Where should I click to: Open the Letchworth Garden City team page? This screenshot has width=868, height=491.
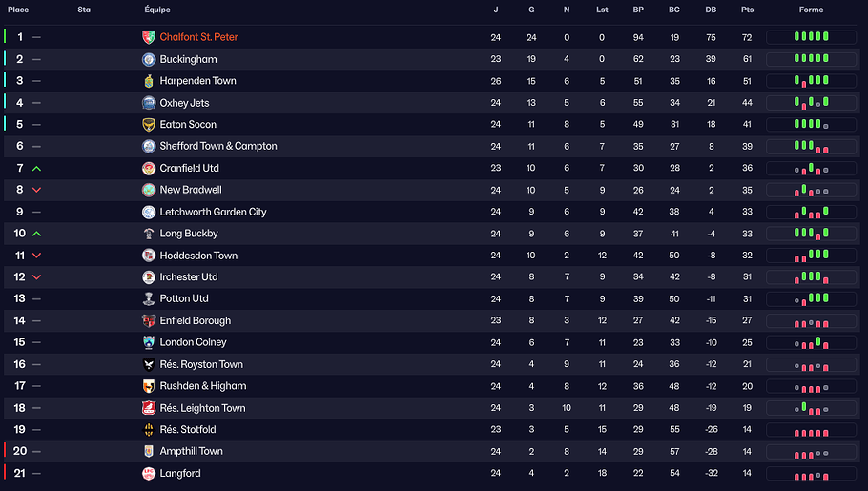point(213,212)
